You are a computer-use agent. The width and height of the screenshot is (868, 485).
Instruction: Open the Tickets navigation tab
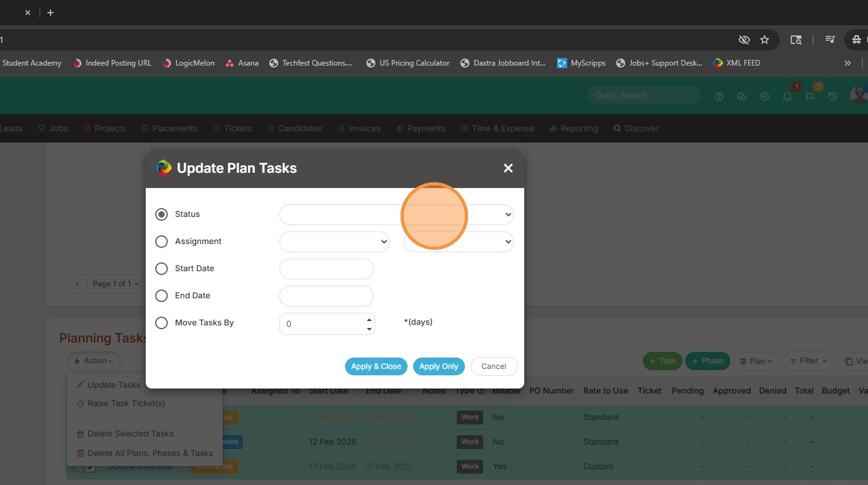(x=232, y=128)
